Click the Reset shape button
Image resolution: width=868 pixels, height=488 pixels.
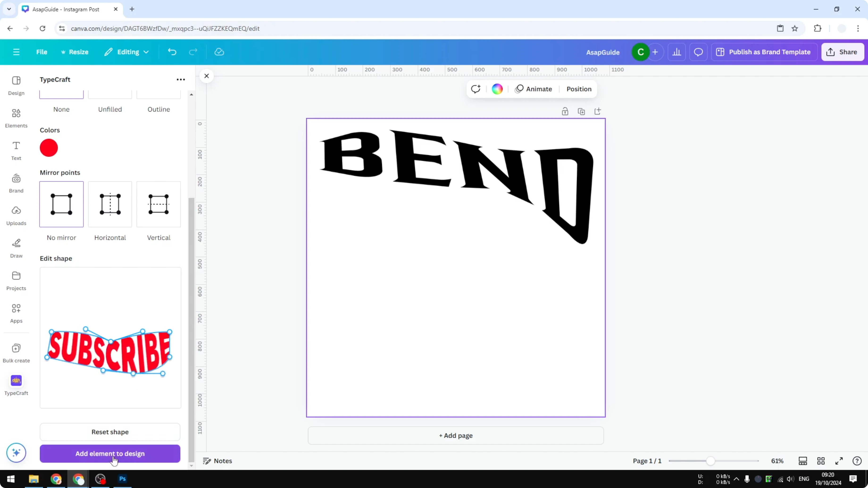[109, 432]
